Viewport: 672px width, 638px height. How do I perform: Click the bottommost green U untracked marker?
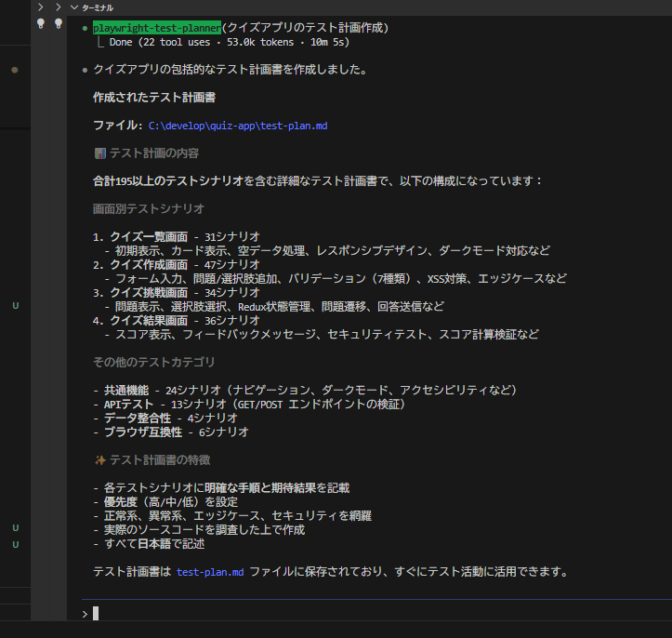click(x=15, y=544)
